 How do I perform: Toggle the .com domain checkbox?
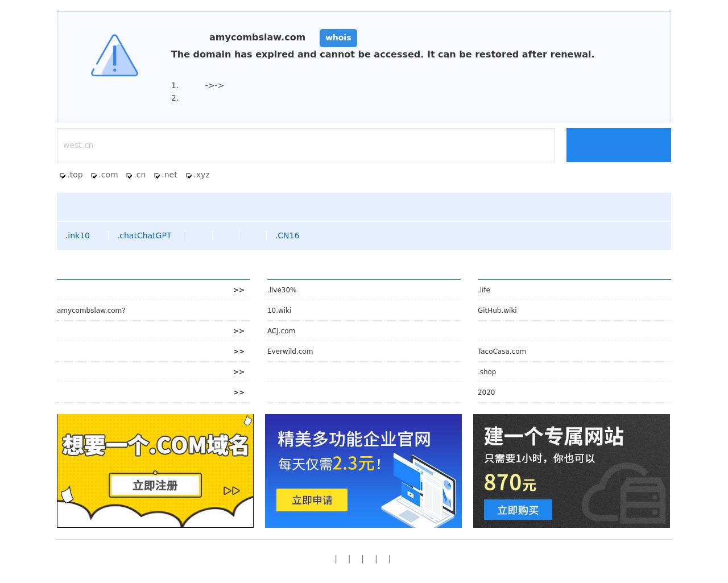(94, 176)
